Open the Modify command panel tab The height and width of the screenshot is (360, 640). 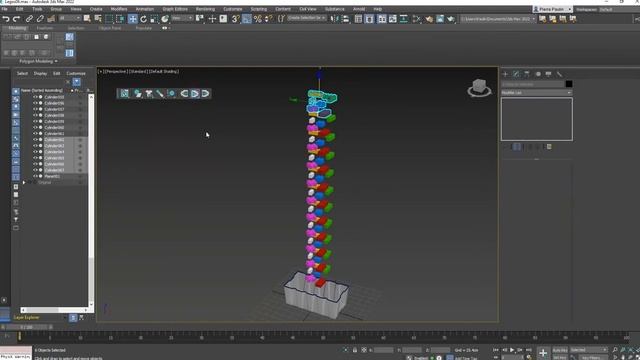click(516, 74)
